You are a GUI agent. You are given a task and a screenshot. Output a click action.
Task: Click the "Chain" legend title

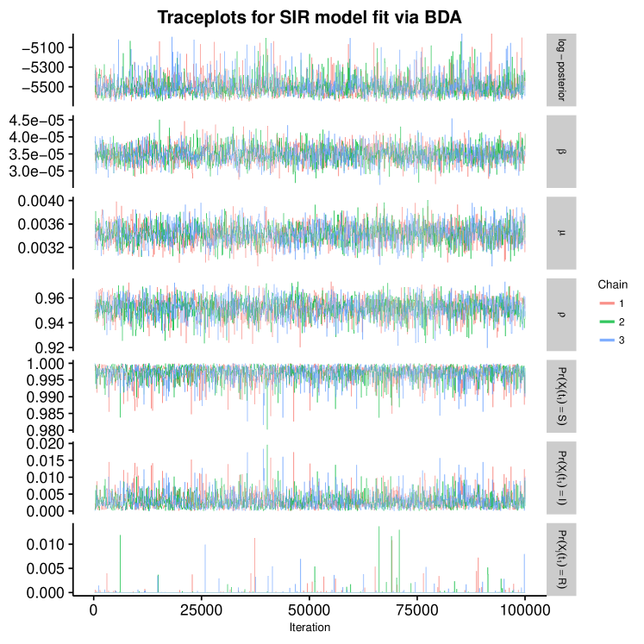[612, 284]
